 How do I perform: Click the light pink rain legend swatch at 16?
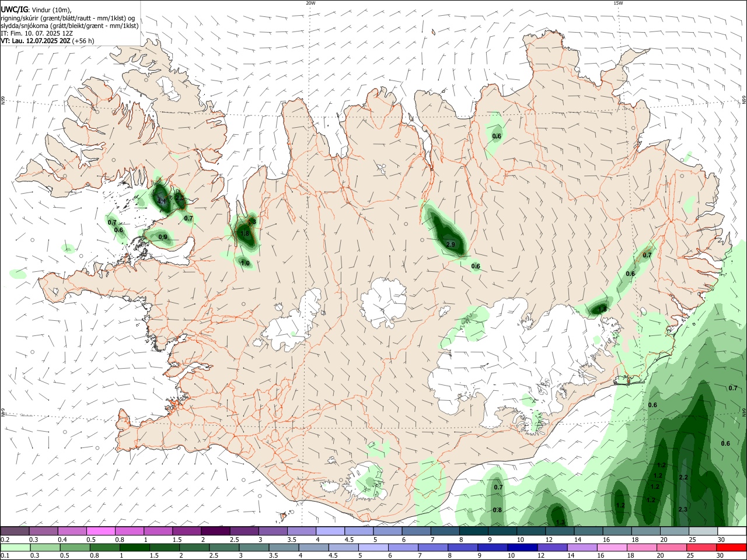(x=612, y=547)
